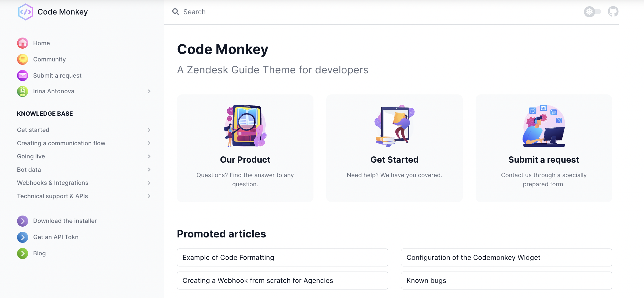Click the pink Home icon
The image size is (644, 298).
click(22, 43)
